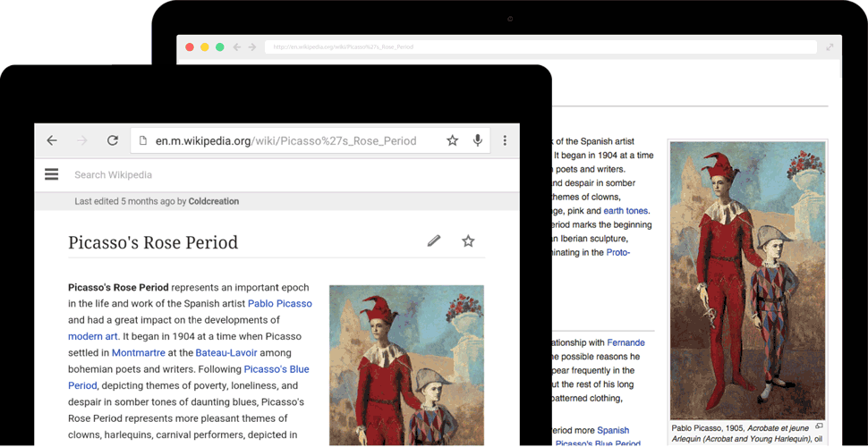
Task: Click the Picasso's Rose Period heading
Action: coord(153,242)
